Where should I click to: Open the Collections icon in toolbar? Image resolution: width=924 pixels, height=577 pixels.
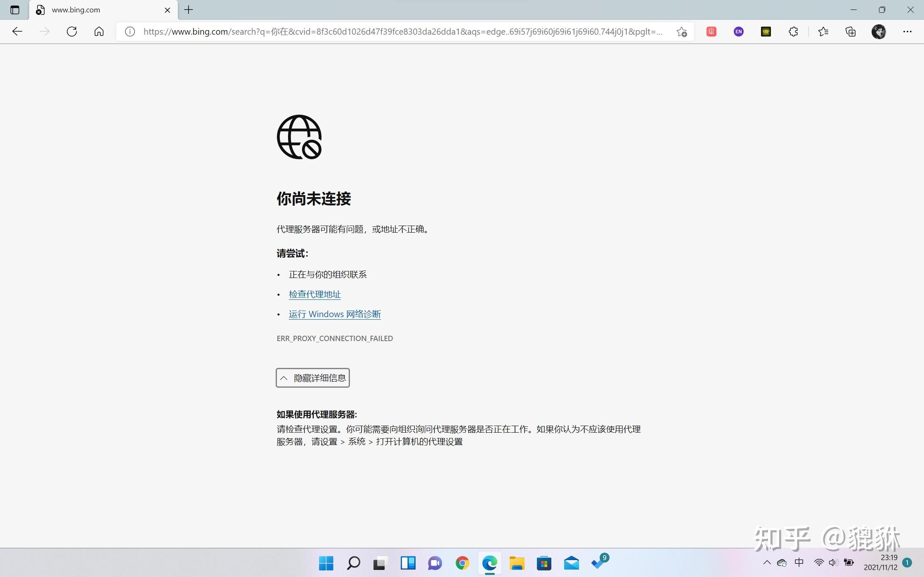[x=850, y=31]
